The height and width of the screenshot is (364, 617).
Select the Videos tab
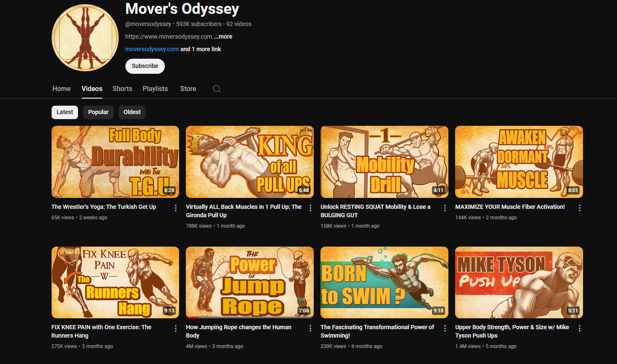point(92,89)
